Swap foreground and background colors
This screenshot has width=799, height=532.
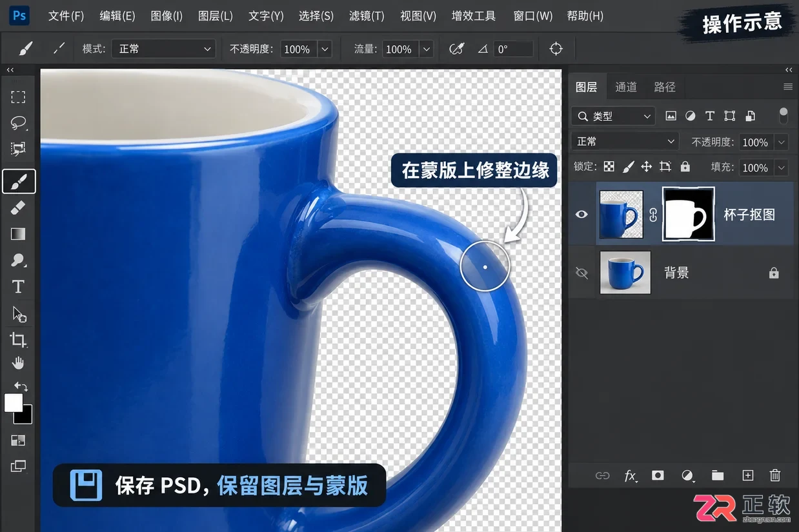pos(21,387)
